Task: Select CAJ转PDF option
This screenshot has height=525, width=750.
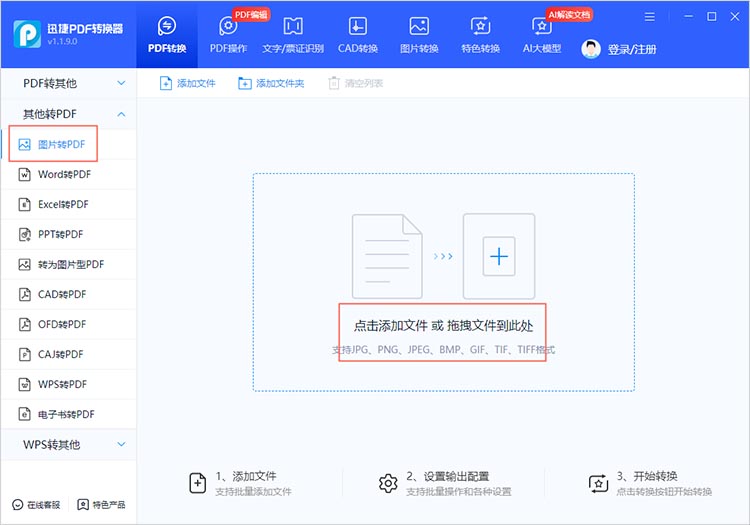Action: (x=68, y=354)
